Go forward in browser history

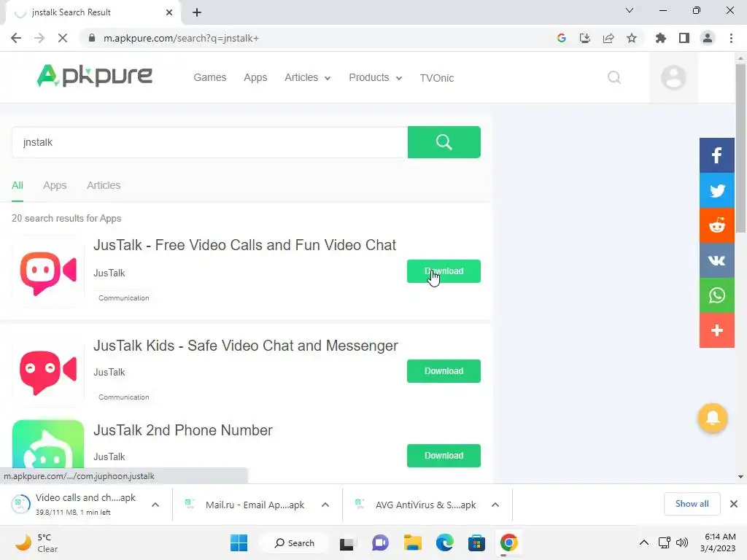pos(39,38)
